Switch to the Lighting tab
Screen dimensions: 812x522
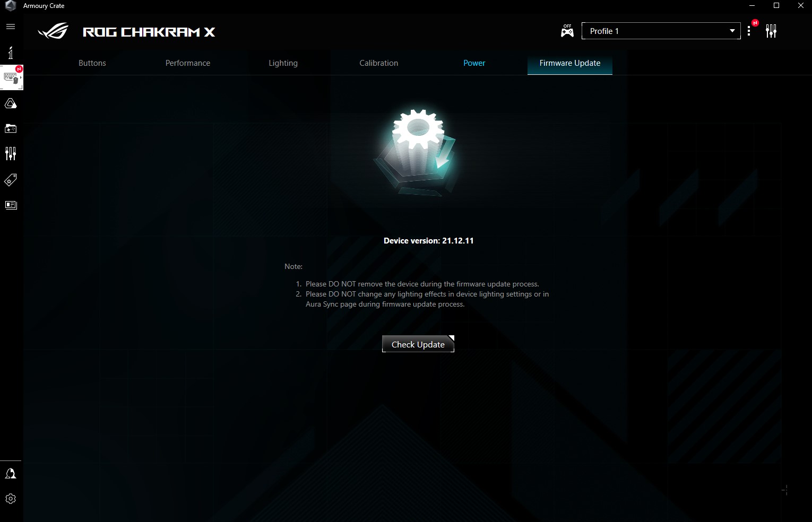tap(283, 63)
